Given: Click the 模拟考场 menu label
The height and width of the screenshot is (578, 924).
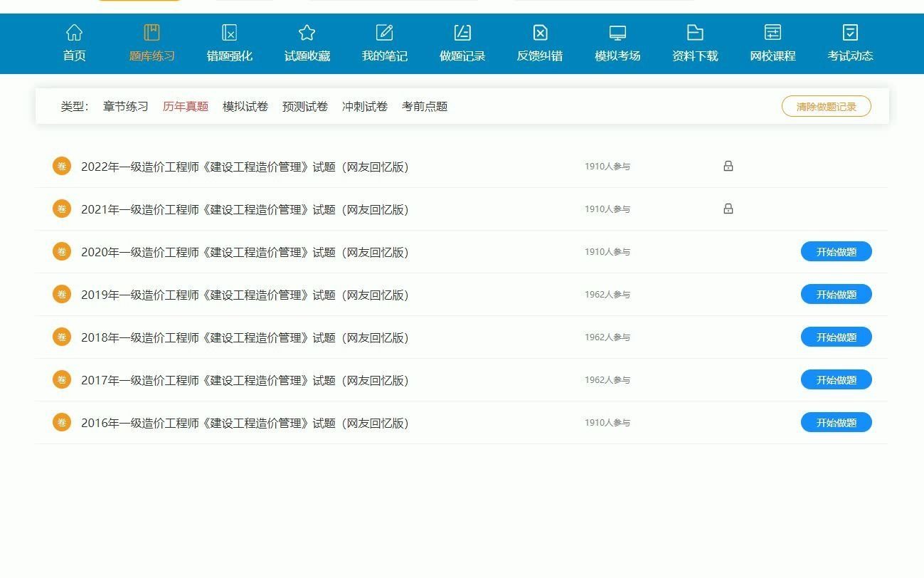Looking at the screenshot, I should (x=617, y=56).
